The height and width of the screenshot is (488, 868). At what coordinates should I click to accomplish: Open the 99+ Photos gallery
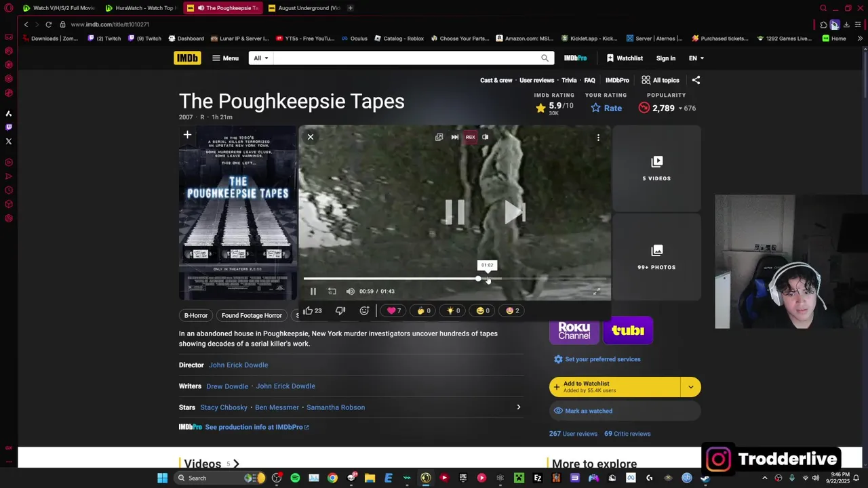pyautogui.click(x=656, y=258)
